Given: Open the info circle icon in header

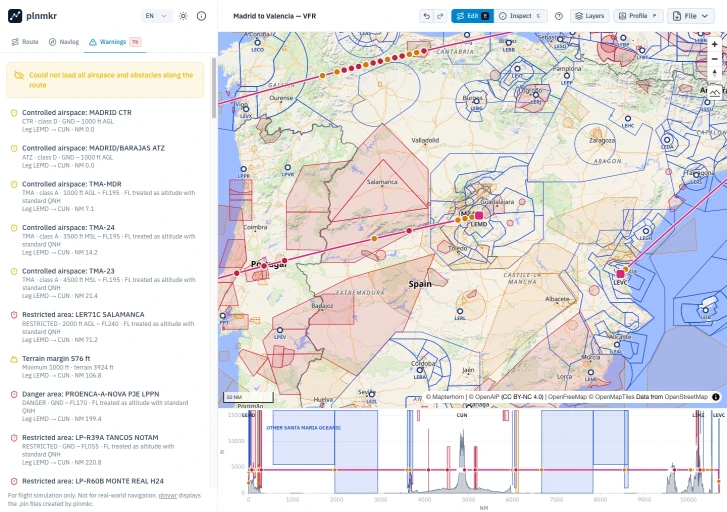Looking at the screenshot, I should click(201, 16).
